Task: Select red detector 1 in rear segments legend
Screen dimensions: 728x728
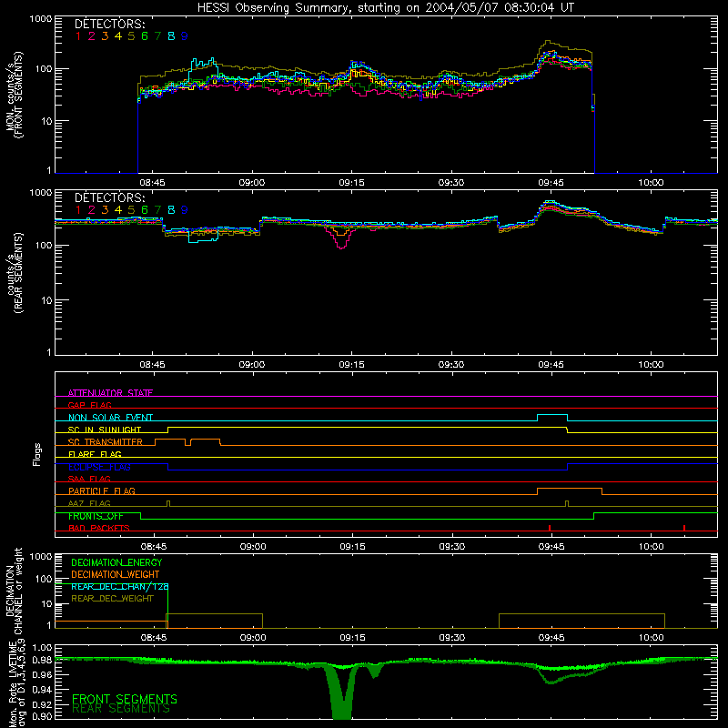Action: coord(78,210)
